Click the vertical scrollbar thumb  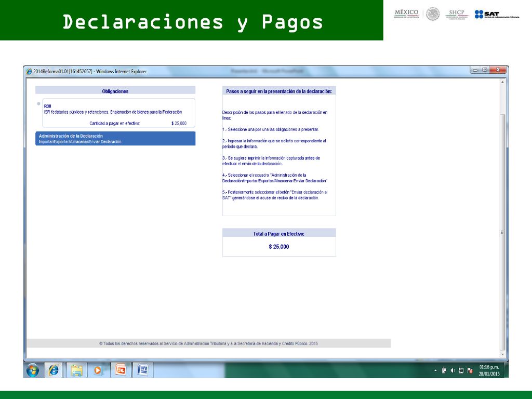click(x=502, y=232)
